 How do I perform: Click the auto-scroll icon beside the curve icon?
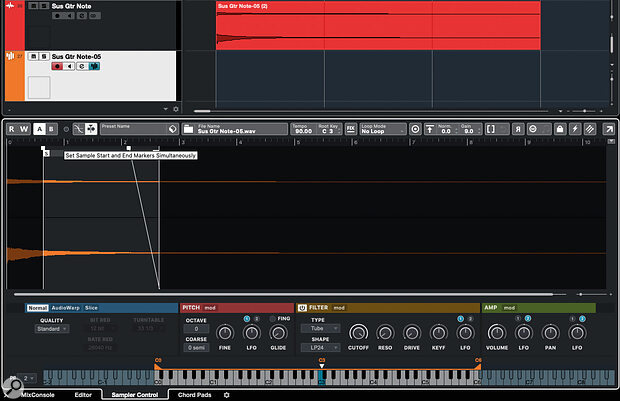click(91, 129)
